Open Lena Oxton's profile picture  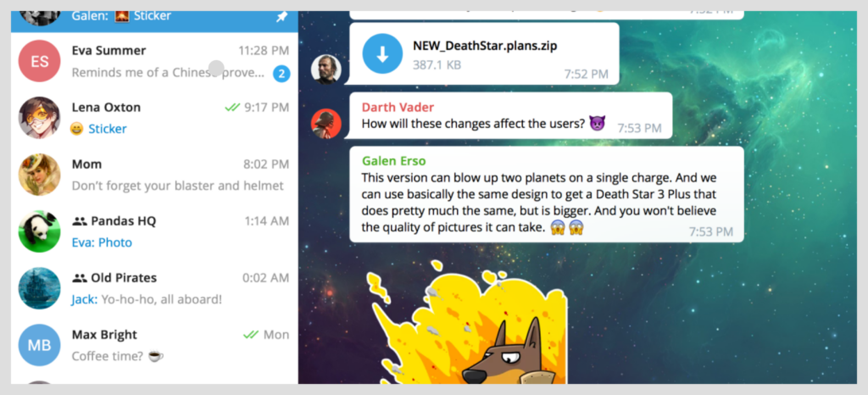point(39,118)
